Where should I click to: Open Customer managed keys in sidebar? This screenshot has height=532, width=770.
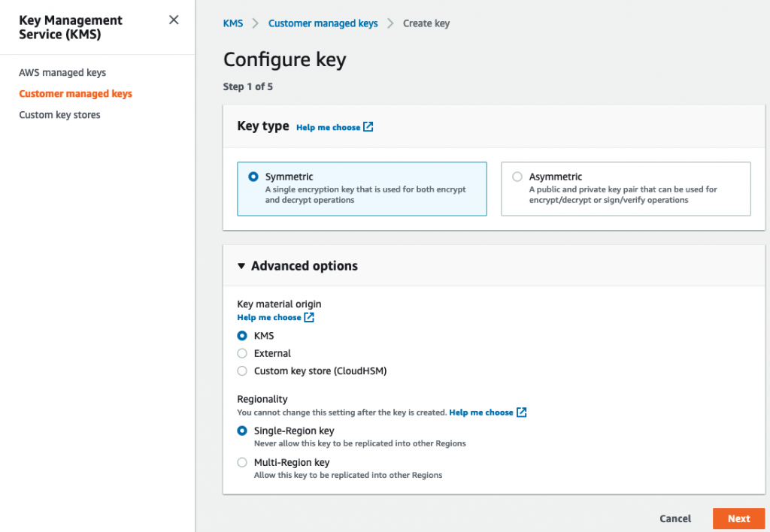(x=75, y=94)
